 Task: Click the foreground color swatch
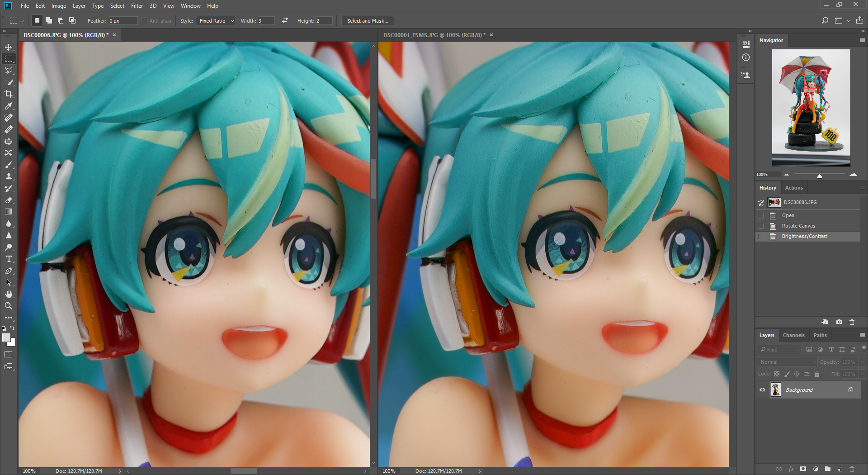(x=6, y=337)
